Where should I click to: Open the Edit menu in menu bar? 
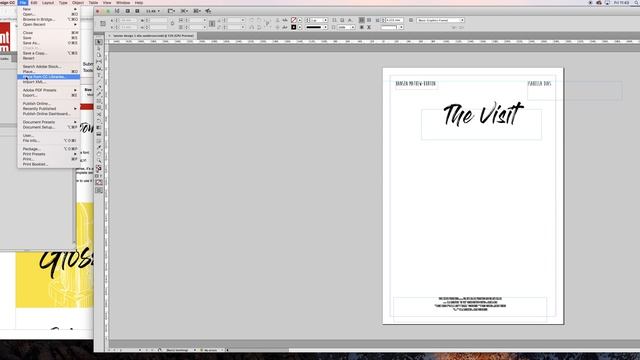tap(34, 2)
